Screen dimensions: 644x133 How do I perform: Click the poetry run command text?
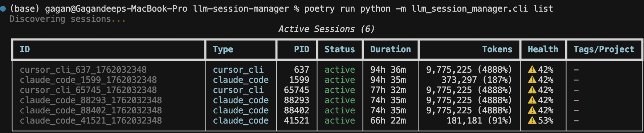(428, 9)
